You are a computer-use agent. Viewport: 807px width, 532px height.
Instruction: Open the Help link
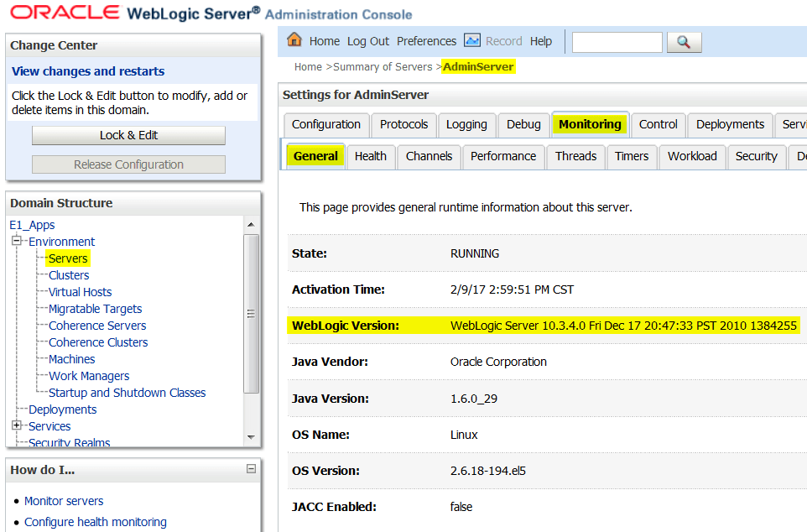pos(541,41)
